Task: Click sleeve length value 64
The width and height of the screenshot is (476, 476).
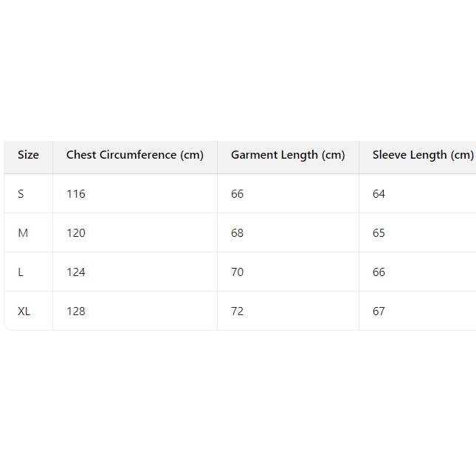Action: point(379,194)
